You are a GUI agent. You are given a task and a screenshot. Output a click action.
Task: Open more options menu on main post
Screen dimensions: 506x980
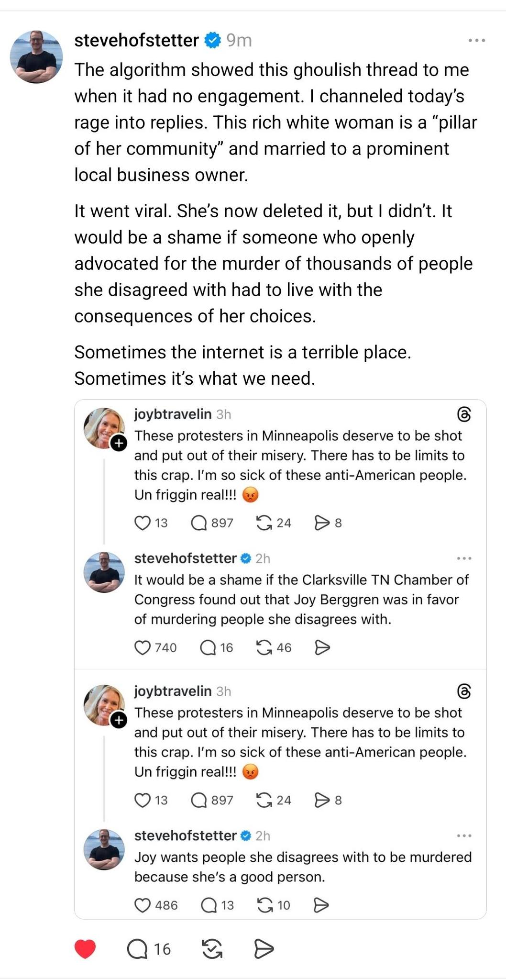coord(476,41)
